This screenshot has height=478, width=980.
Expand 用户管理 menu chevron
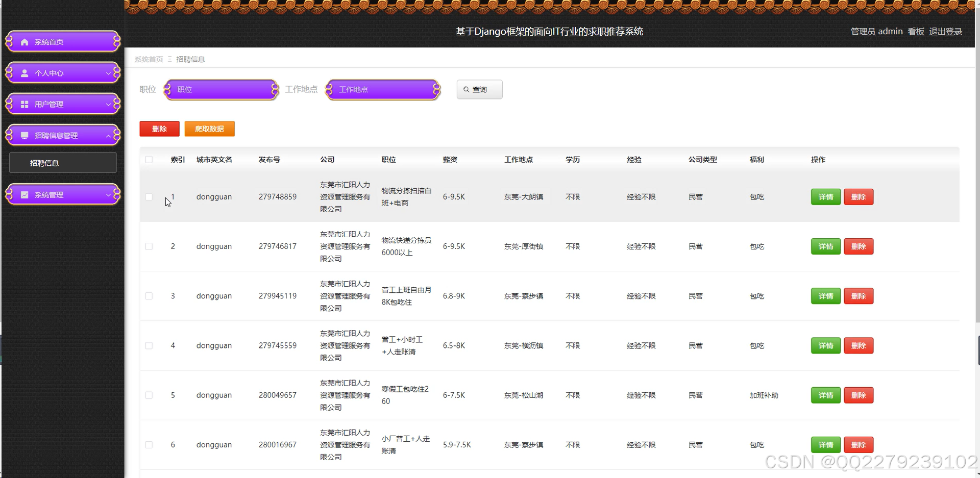[108, 105]
